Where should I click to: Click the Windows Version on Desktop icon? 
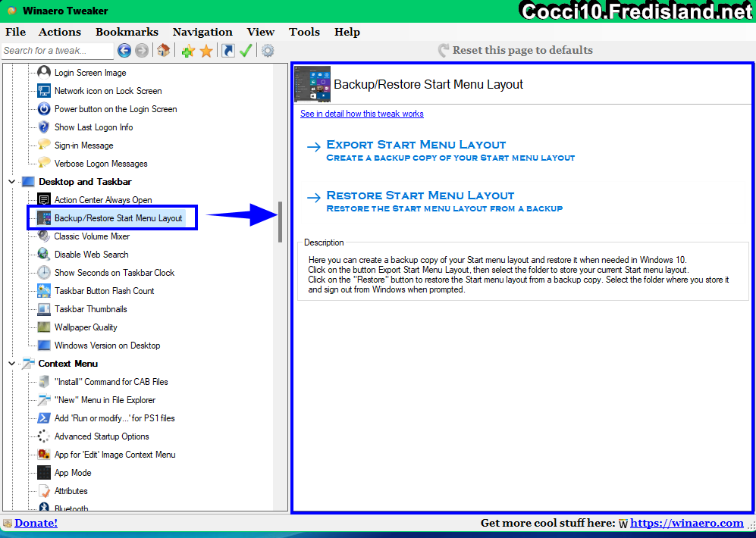(44, 346)
